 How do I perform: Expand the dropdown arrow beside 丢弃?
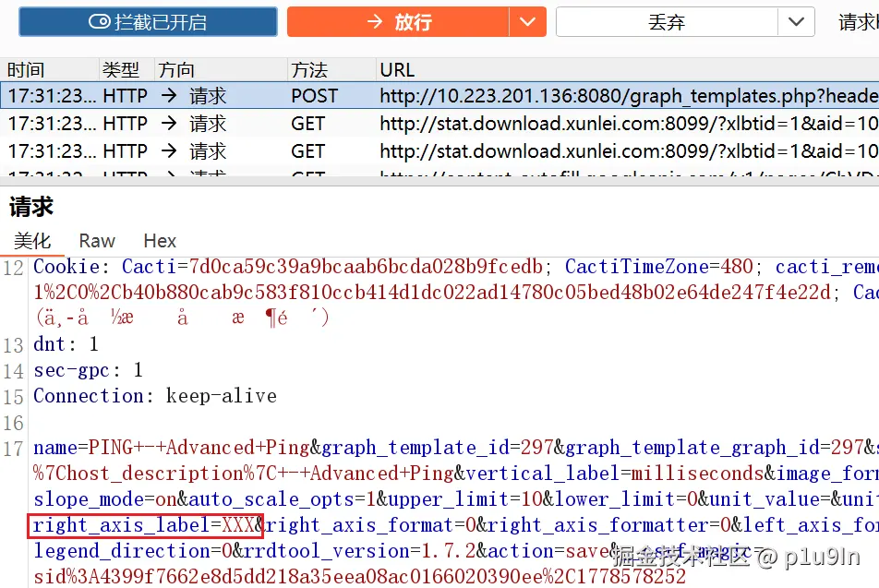click(x=796, y=22)
